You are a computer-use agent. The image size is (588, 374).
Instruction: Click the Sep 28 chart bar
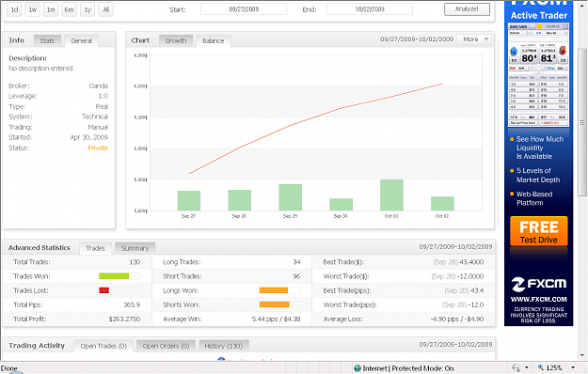240,200
